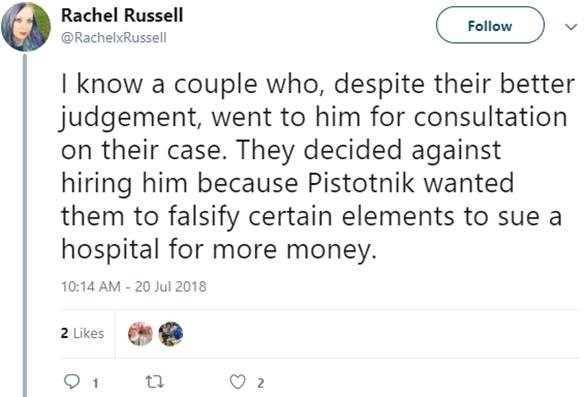Screen dimensions: 586x397
Task: Show the 2 Likes list
Action: point(82,333)
